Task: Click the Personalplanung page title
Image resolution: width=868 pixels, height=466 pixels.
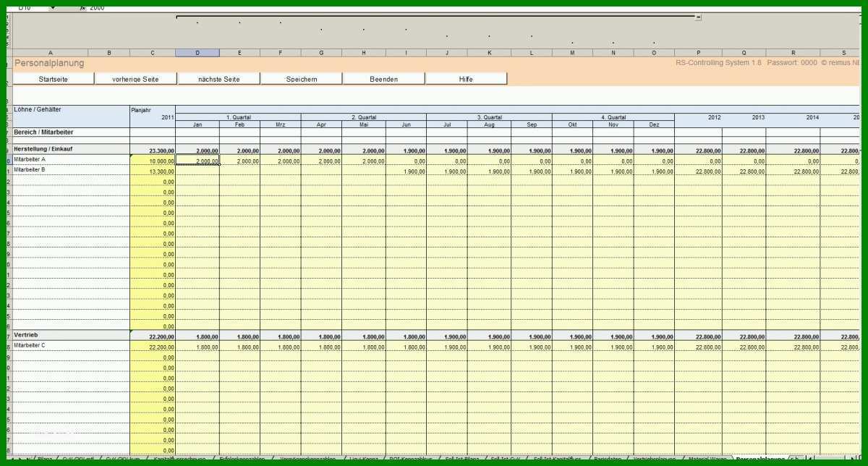Action: pos(49,63)
